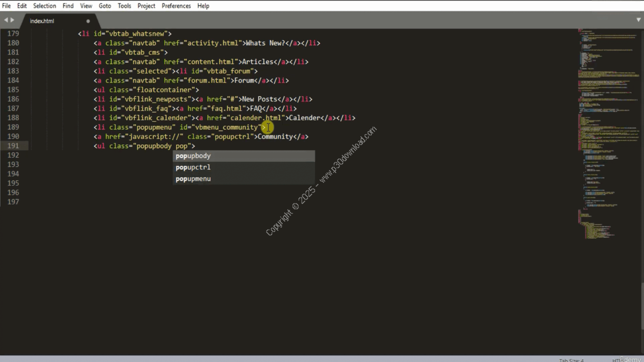Open the Project menu
Screen dimensions: 644x362
[x=146, y=6]
